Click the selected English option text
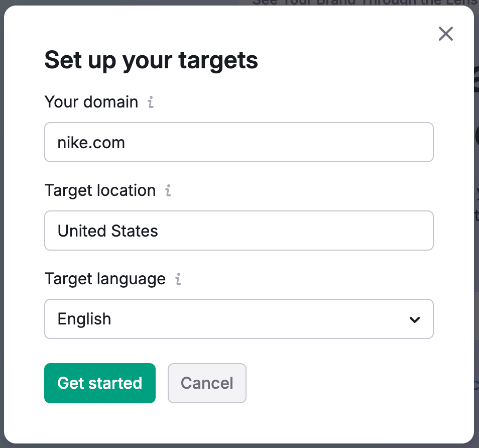This screenshot has height=448, width=479. [x=84, y=319]
